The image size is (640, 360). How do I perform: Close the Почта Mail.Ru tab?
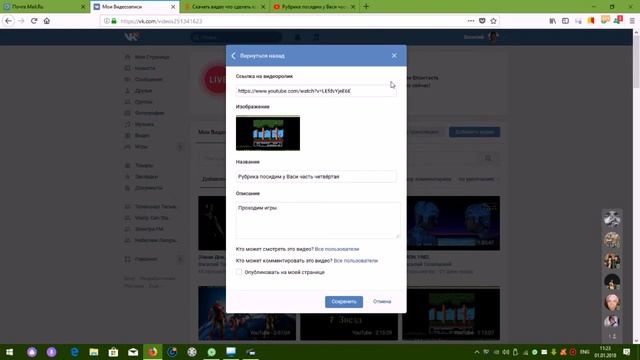tap(83, 7)
